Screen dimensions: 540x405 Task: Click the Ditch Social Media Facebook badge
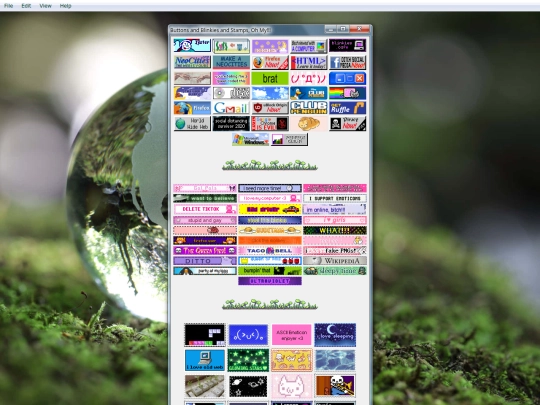click(x=347, y=62)
